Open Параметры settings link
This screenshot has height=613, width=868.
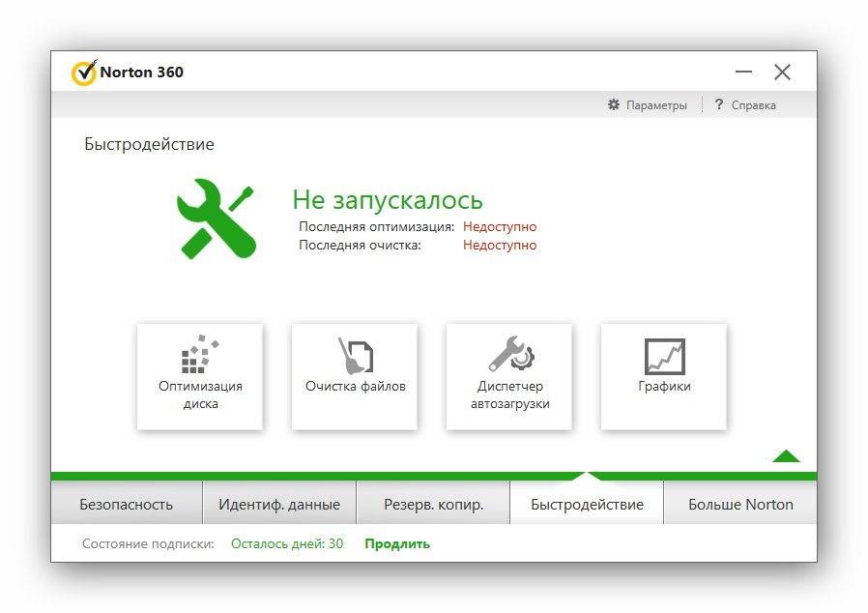click(656, 105)
